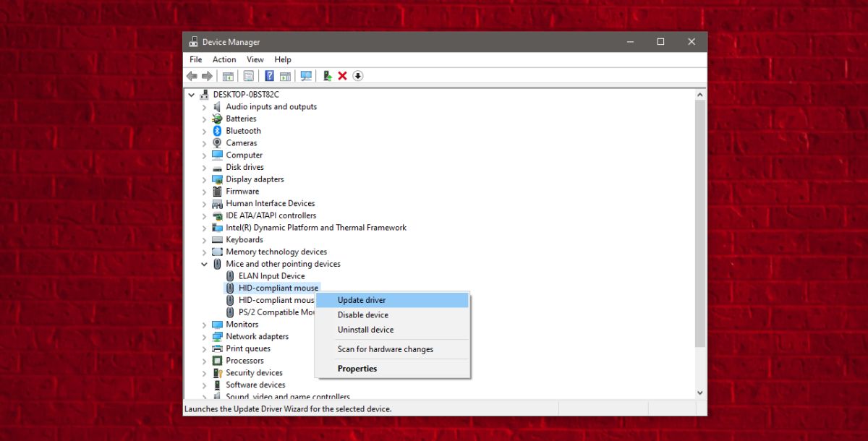Expand the Network adapters category

[204, 336]
